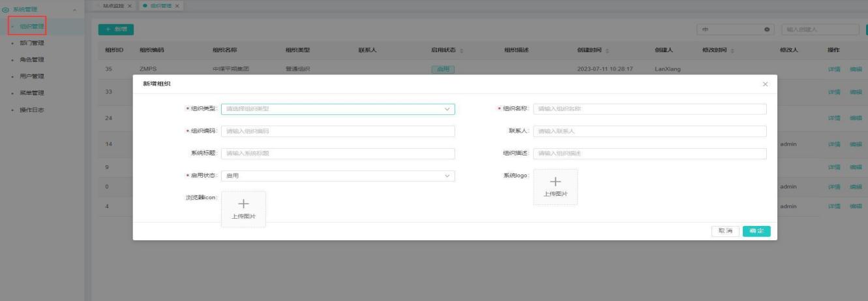Close the 新增组织 dialog with X
The height and width of the screenshot is (301, 868).
pos(765,84)
